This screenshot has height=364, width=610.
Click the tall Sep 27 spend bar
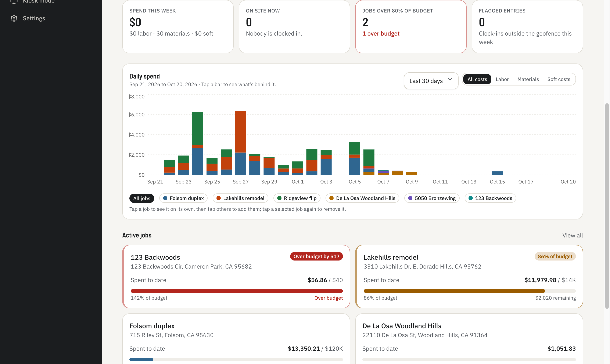pos(240,143)
